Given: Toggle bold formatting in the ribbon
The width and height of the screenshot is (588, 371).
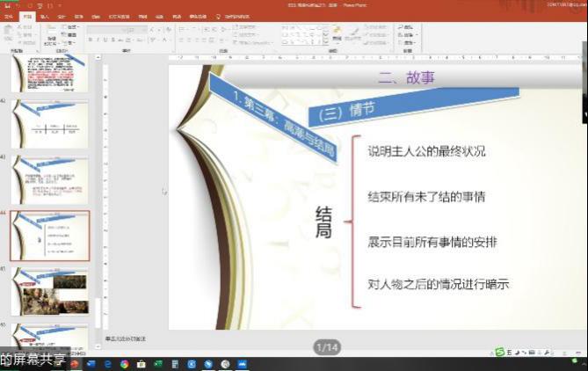Looking at the screenshot, I should [x=91, y=40].
